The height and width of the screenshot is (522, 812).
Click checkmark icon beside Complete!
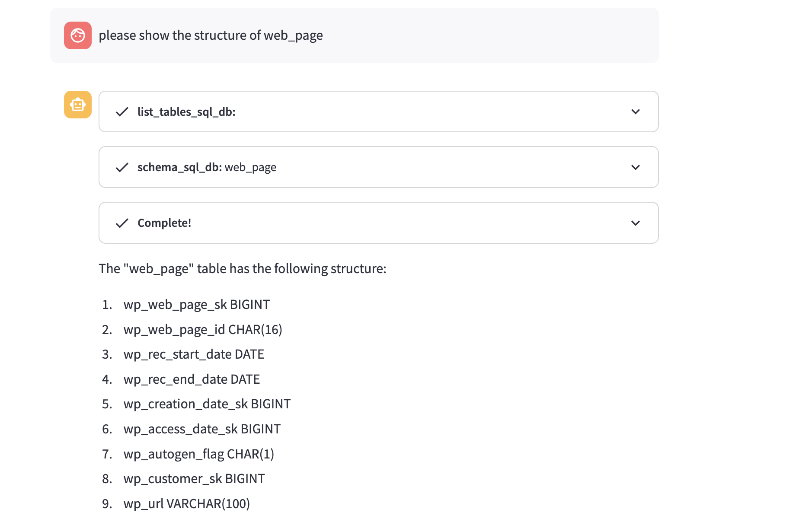click(122, 223)
